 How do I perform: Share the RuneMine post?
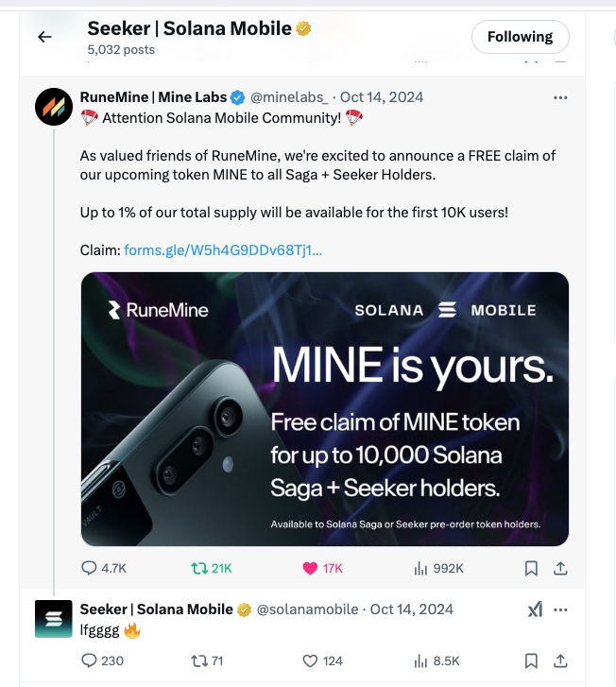tap(559, 568)
